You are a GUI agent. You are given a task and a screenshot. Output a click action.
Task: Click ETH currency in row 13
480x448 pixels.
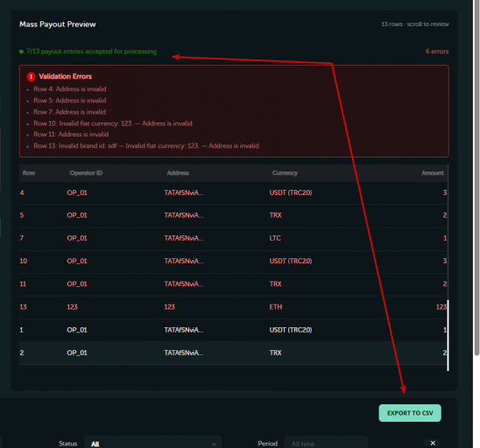click(x=276, y=307)
